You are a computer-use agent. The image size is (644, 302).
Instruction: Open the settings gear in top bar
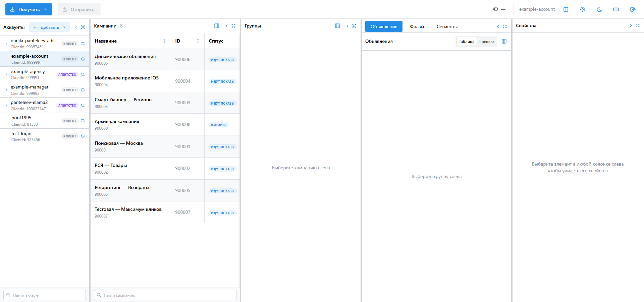pyautogui.click(x=583, y=9)
